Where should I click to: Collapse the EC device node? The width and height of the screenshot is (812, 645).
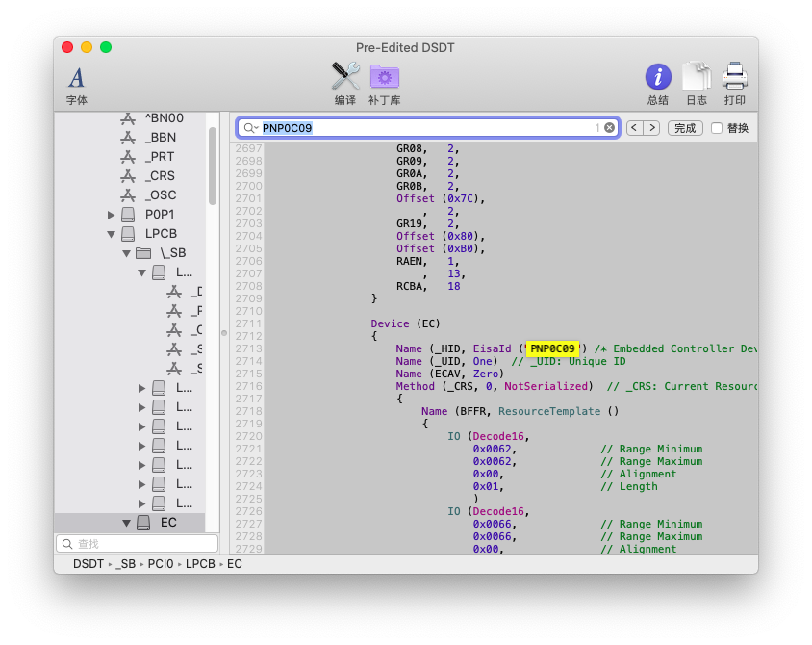tap(126, 523)
